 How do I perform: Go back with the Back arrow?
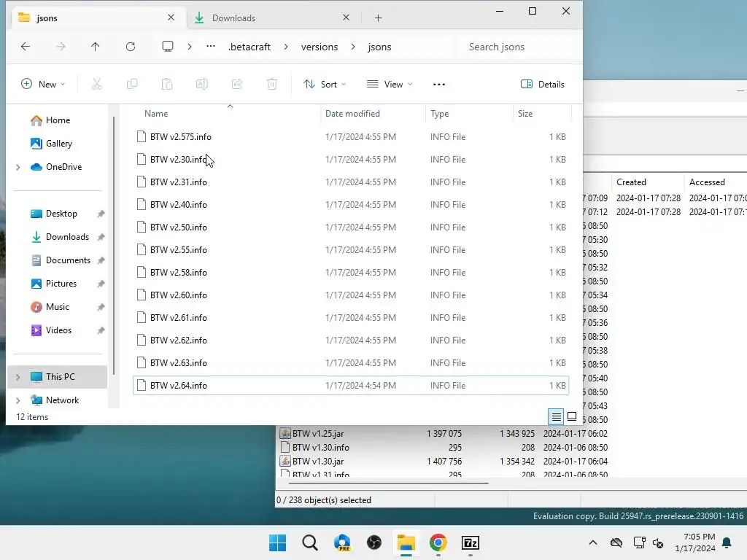pyautogui.click(x=26, y=46)
